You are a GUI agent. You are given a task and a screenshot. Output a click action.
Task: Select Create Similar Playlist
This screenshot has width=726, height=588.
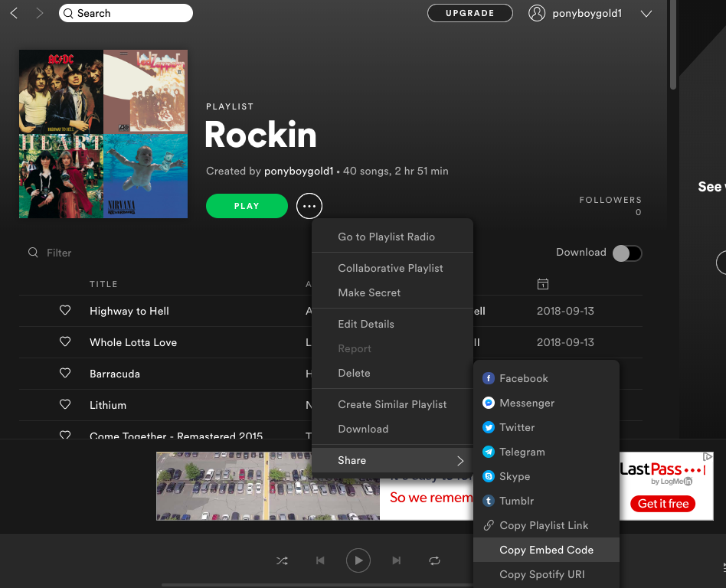click(393, 404)
